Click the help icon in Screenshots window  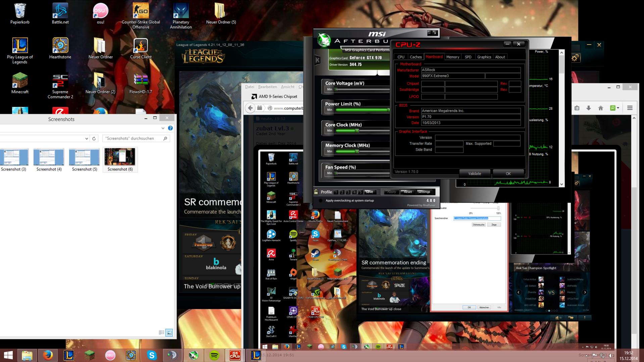170,128
